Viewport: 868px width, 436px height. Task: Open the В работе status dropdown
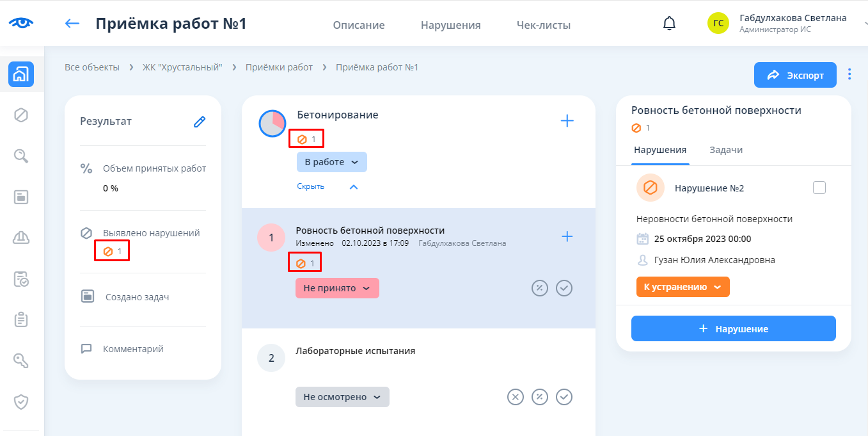tap(331, 162)
